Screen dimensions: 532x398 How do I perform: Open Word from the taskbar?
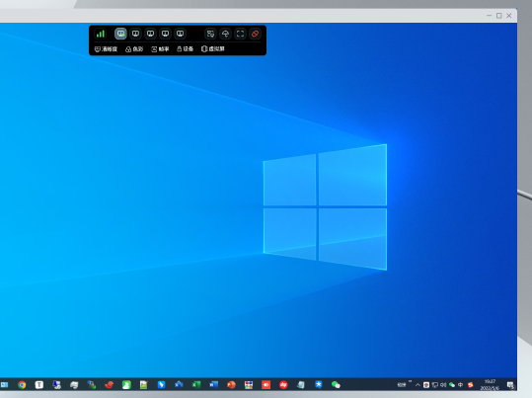(x=214, y=385)
